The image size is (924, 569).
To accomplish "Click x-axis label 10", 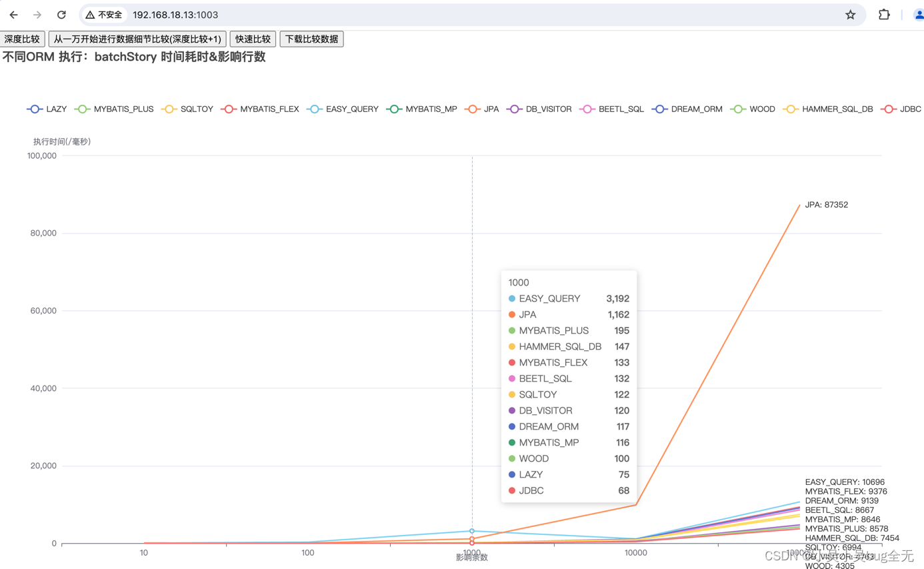I will tap(143, 553).
